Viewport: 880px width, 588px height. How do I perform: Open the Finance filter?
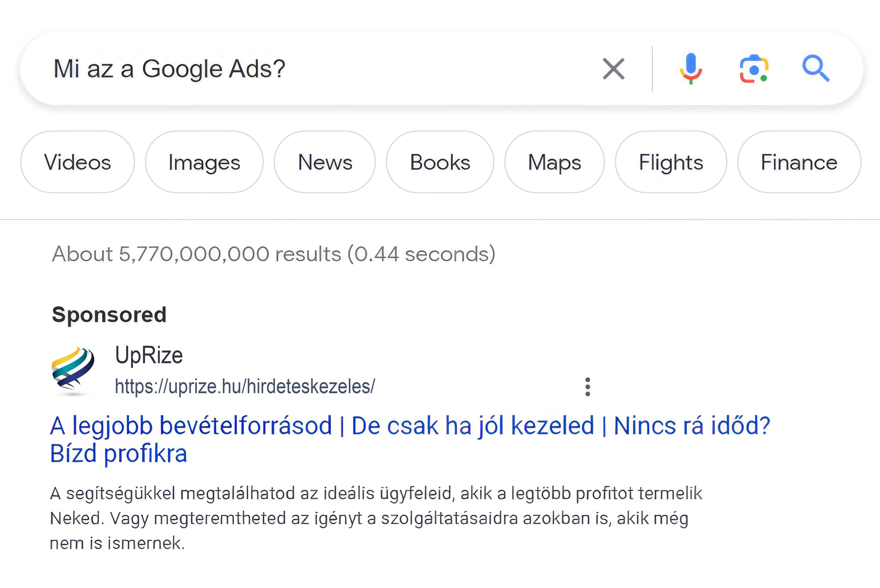click(x=799, y=162)
